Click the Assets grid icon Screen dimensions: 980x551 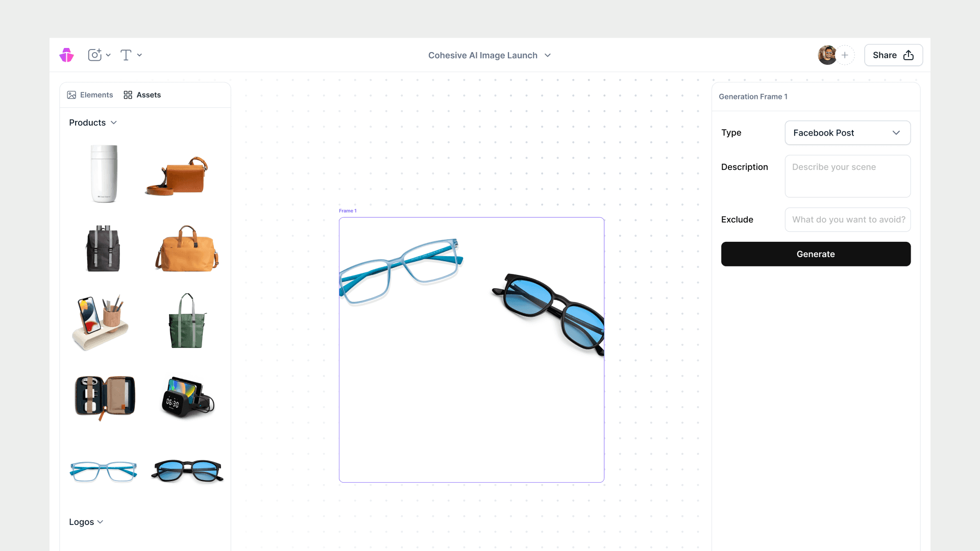coord(128,95)
